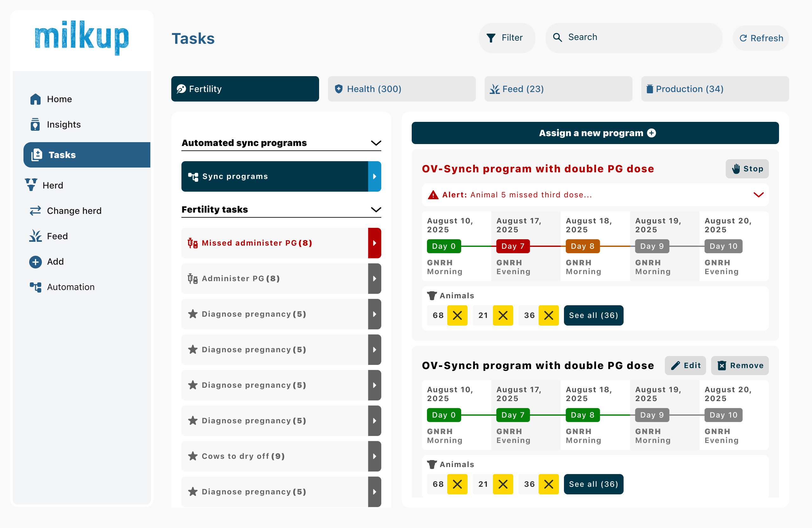Click into the Search field
The height and width of the screenshot is (528, 812).
click(633, 38)
